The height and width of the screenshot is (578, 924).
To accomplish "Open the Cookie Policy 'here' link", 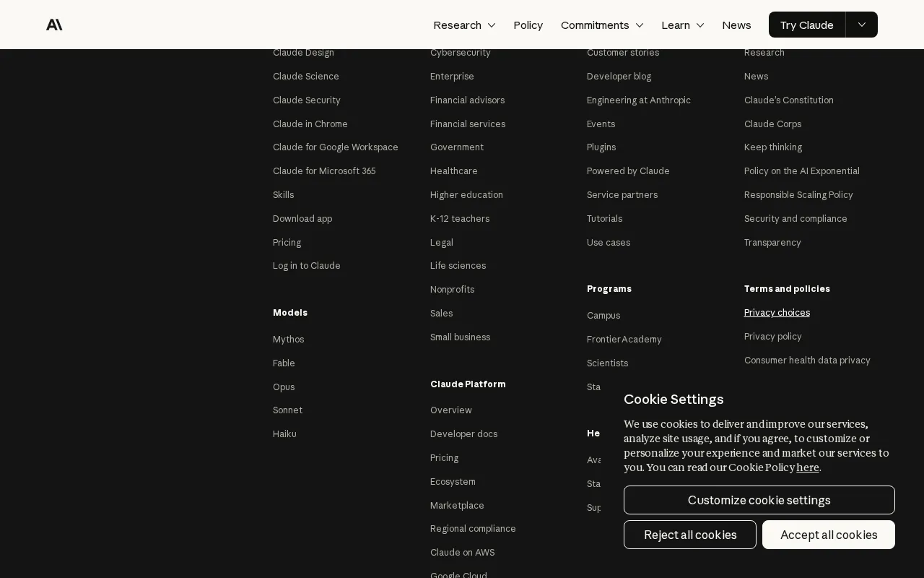I will (x=808, y=467).
